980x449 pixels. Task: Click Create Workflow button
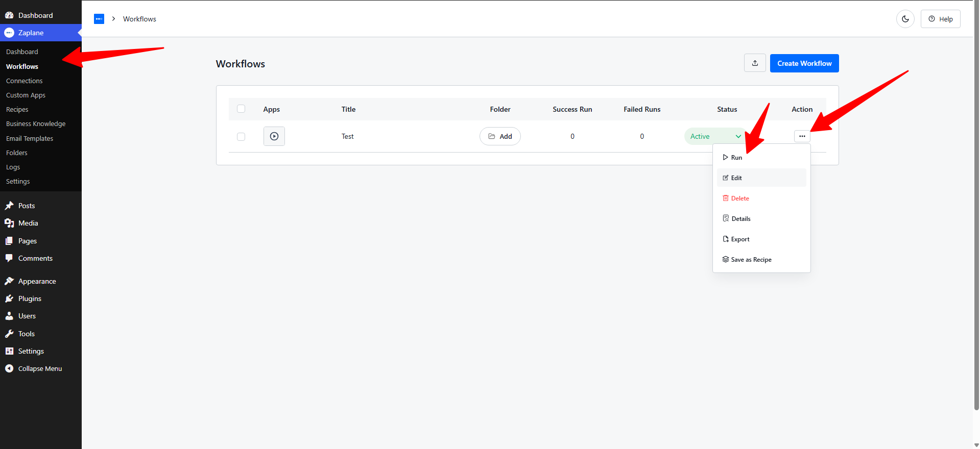(x=804, y=63)
